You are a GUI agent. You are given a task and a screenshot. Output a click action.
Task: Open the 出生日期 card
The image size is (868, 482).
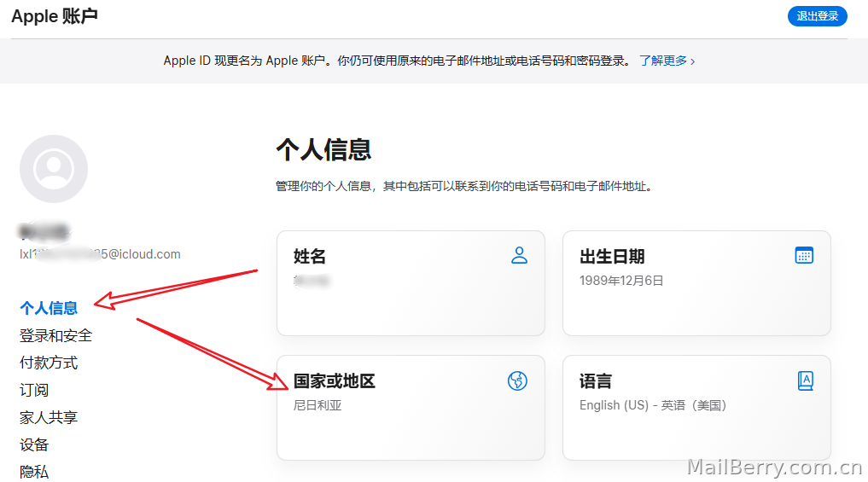click(x=696, y=283)
